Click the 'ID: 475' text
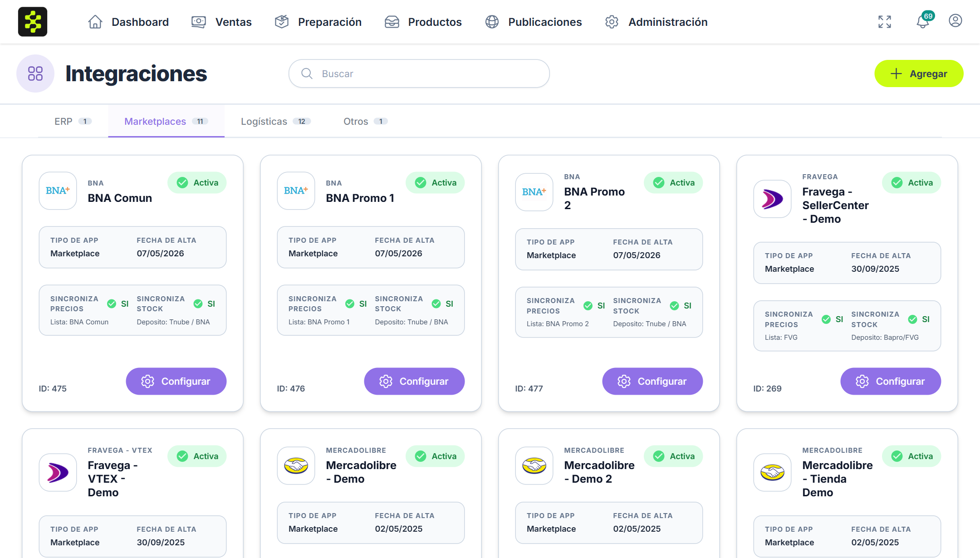Viewport: 980px width, 558px height. 53,388
